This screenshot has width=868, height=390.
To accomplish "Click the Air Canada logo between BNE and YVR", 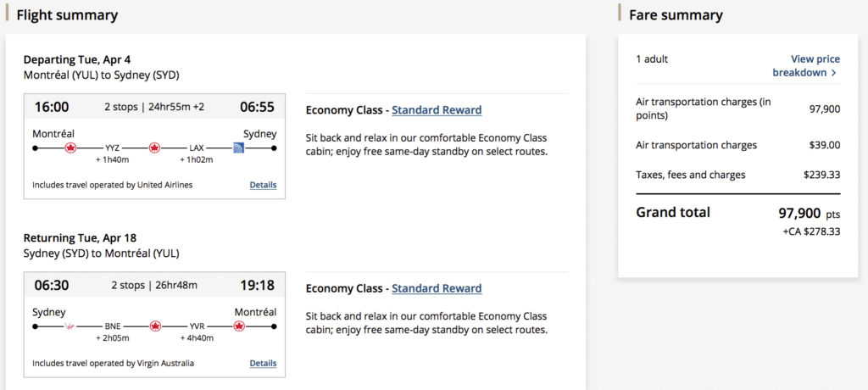I will click(154, 326).
